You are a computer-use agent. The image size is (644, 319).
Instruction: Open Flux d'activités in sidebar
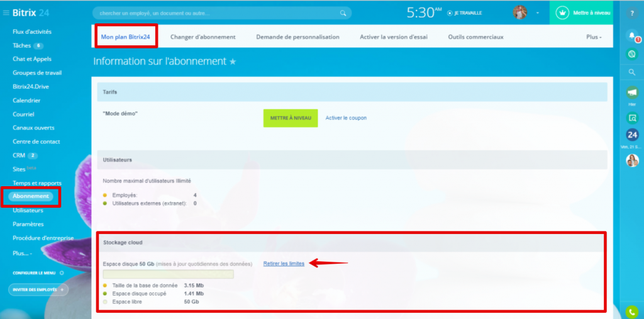[x=32, y=31]
